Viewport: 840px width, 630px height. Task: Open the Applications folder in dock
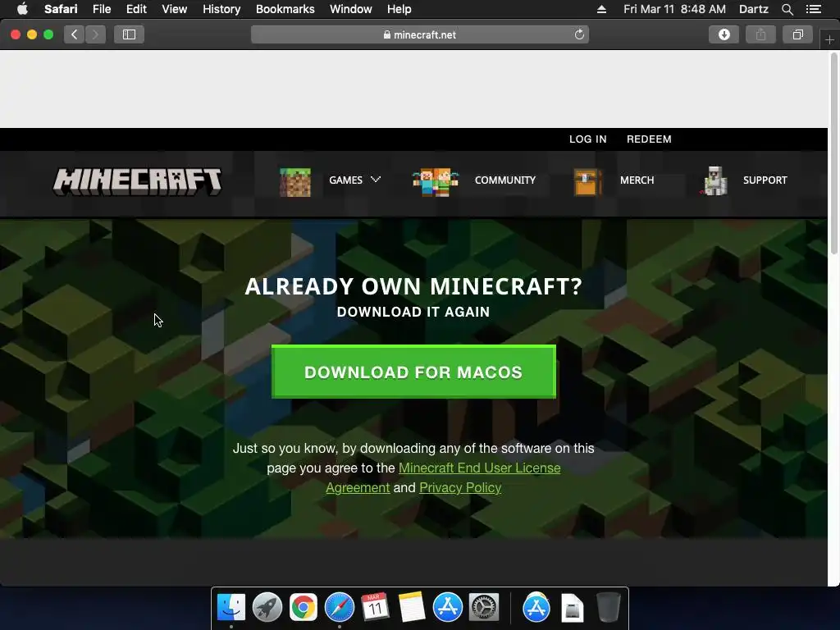536,607
